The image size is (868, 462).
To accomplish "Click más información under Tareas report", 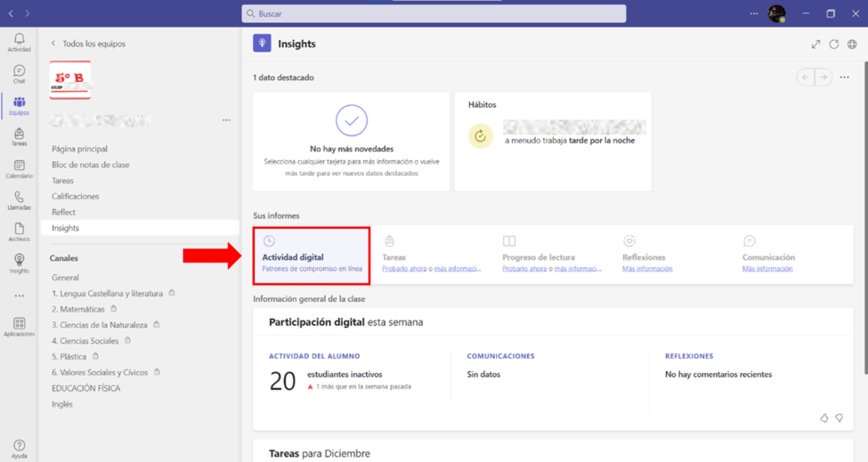I will pyautogui.click(x=458, y=269).
